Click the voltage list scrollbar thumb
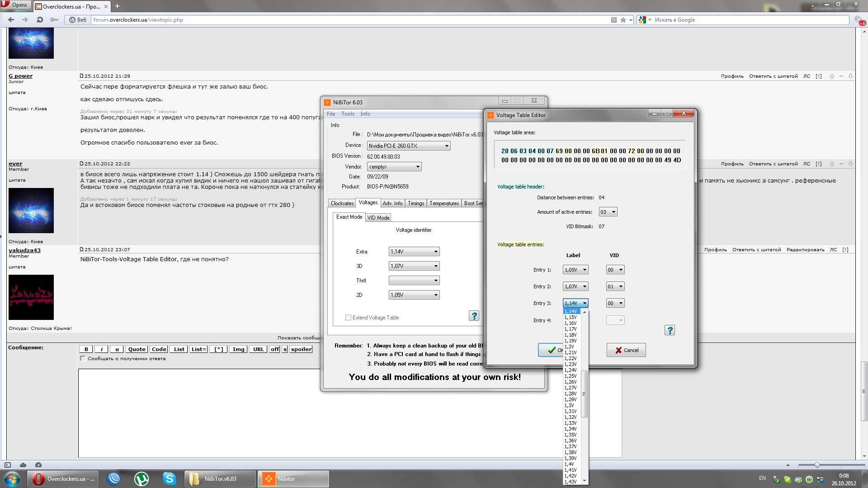Screen dimensions: 868x488 click(x=584, y=394)
